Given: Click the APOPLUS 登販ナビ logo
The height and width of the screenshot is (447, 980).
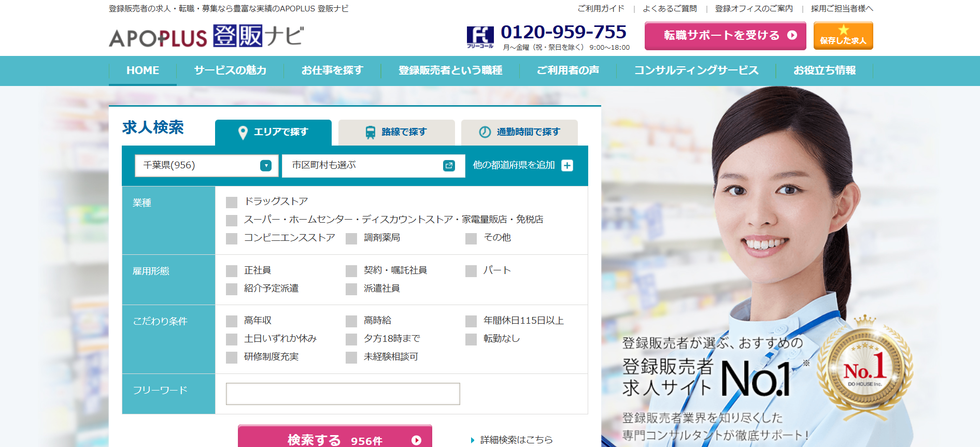Looking at the screenshot, I should coord(206,36).
